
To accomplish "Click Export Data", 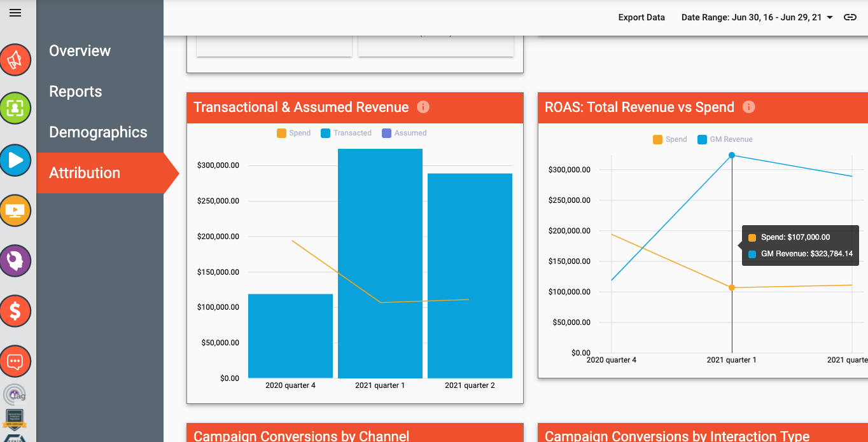I will [641, 17].
